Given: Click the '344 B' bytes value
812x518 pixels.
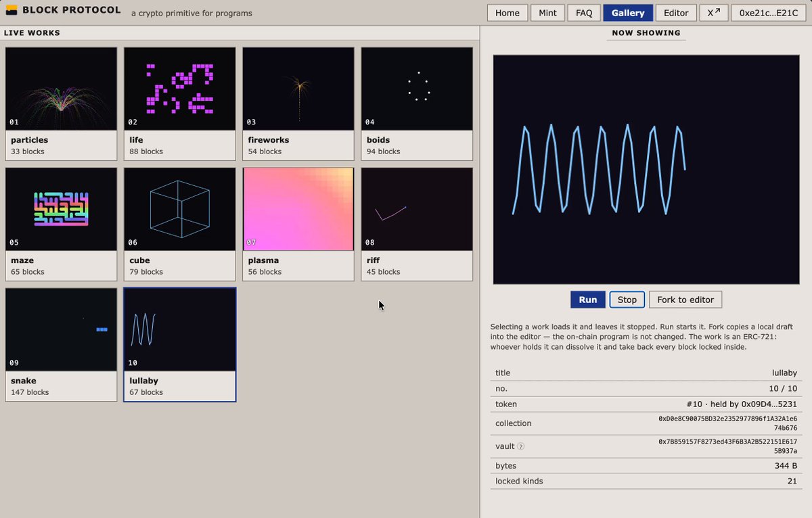Looking at the screenshot, I should [x=785, y=465].
